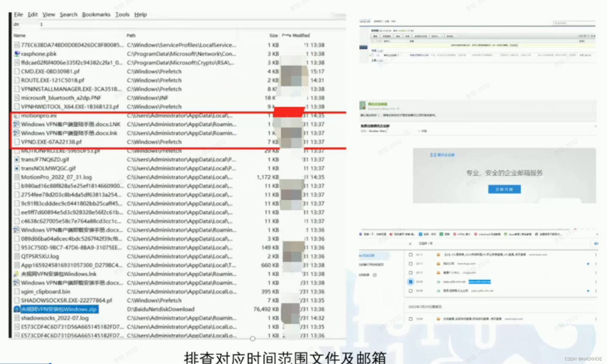Viewport: 607px width, 364px height.
Task: Open the Edit menu
Action: coord(33,14)
